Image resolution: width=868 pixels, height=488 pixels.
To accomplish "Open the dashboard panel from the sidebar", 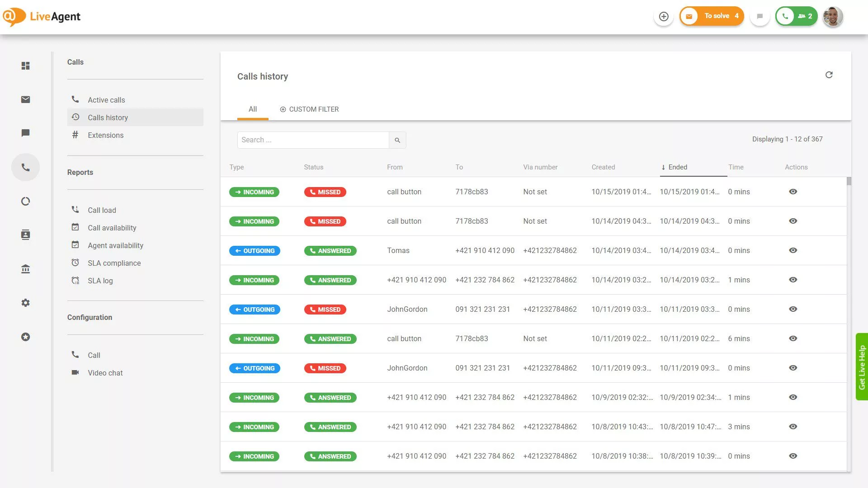I will 26,66.
